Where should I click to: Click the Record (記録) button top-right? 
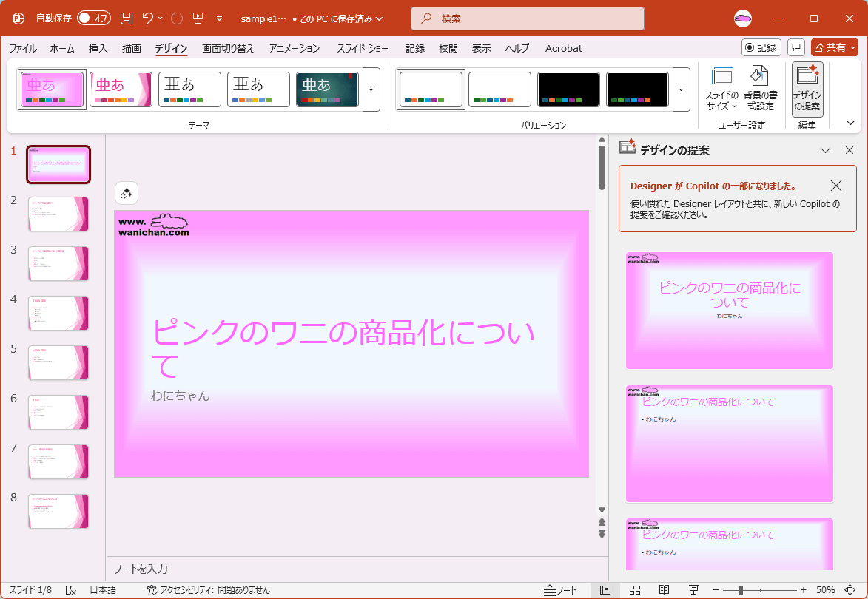point(761,47)
